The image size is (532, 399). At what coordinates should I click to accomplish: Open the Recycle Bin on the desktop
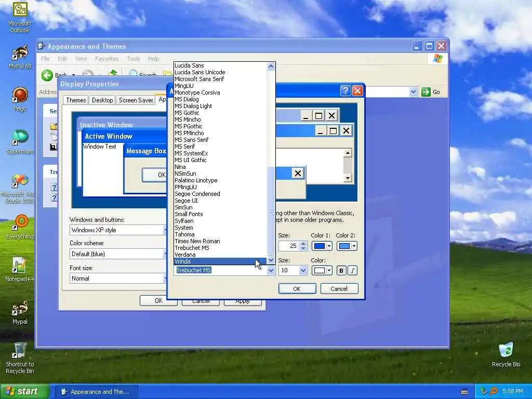pos(506,354)
